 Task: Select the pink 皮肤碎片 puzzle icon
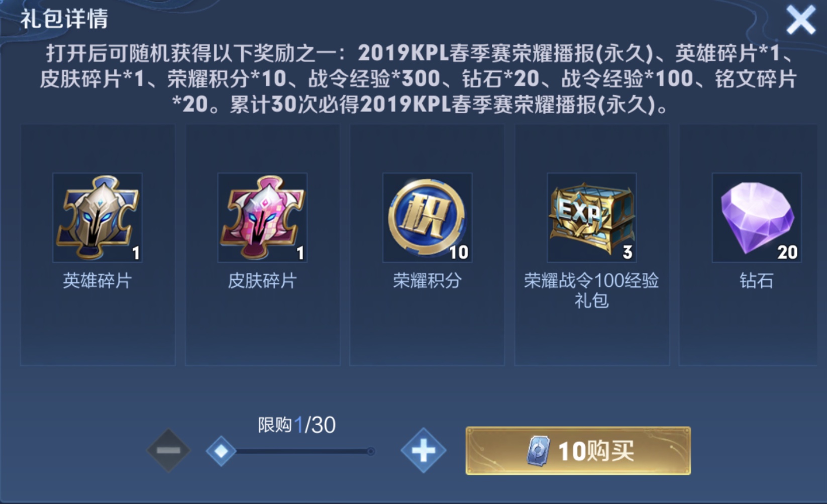click(262, 218)
